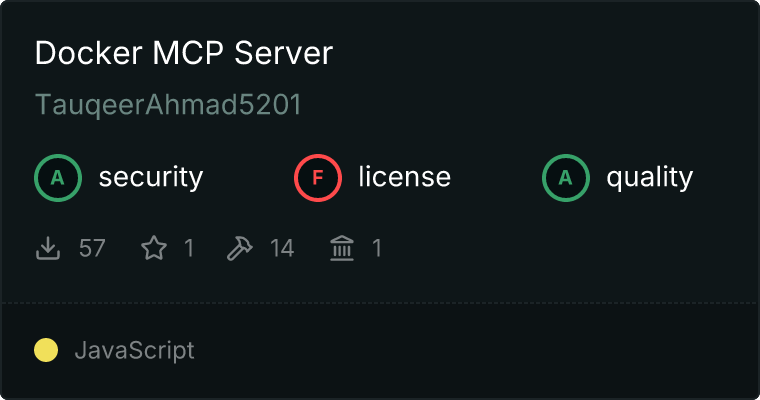Click the dashed divider above JavaScript

point(380,303)
